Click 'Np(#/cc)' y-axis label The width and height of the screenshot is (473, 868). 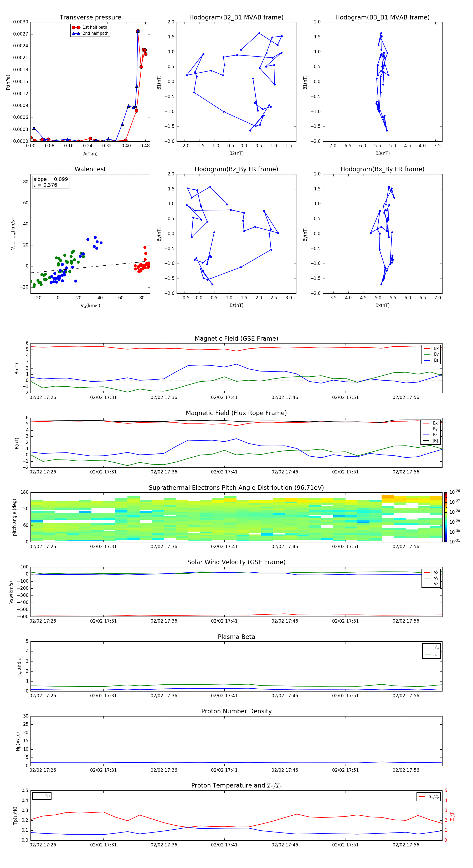click(18, 741)
